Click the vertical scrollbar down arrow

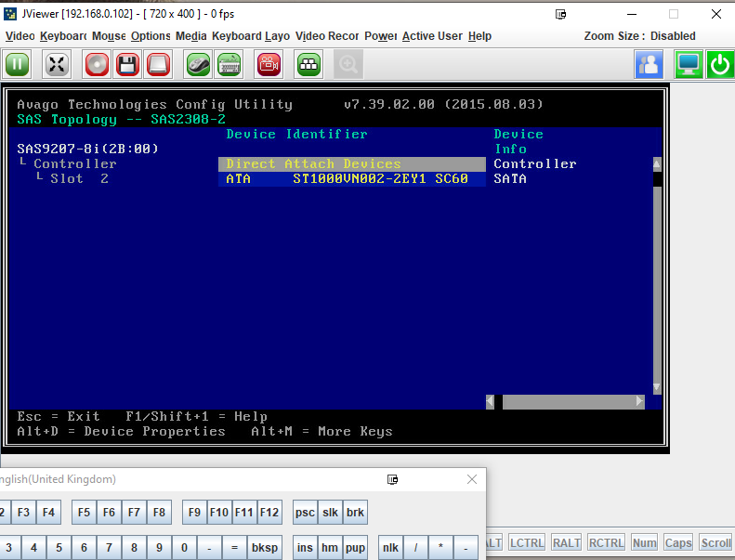(657, 387)
